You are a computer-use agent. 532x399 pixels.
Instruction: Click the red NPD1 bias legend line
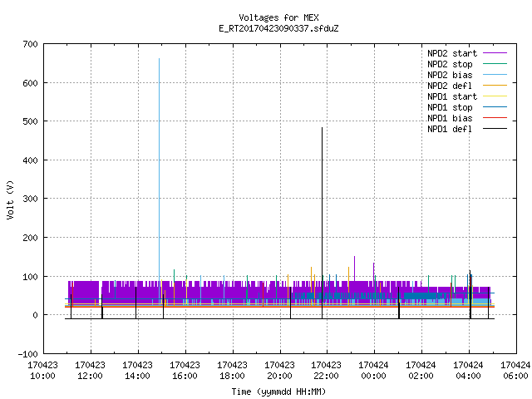(x=495, y=118)
